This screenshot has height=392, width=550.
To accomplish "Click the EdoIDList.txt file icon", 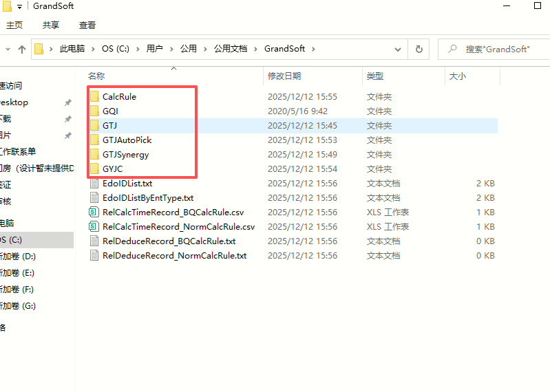I will 94,184.
